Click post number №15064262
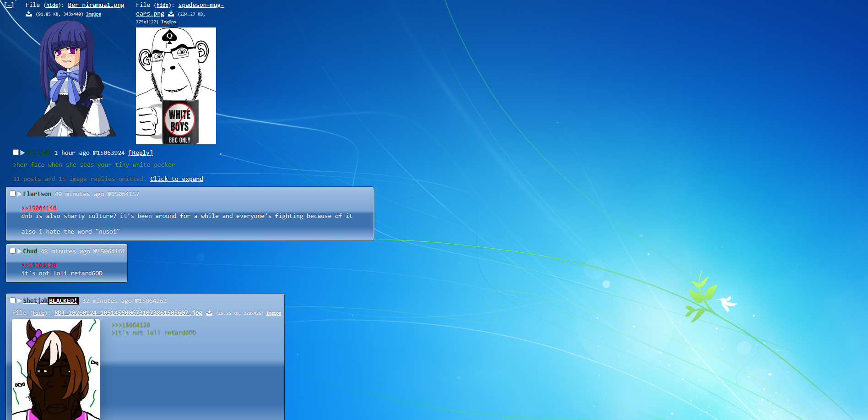868x420 pixels. point(151,301)
